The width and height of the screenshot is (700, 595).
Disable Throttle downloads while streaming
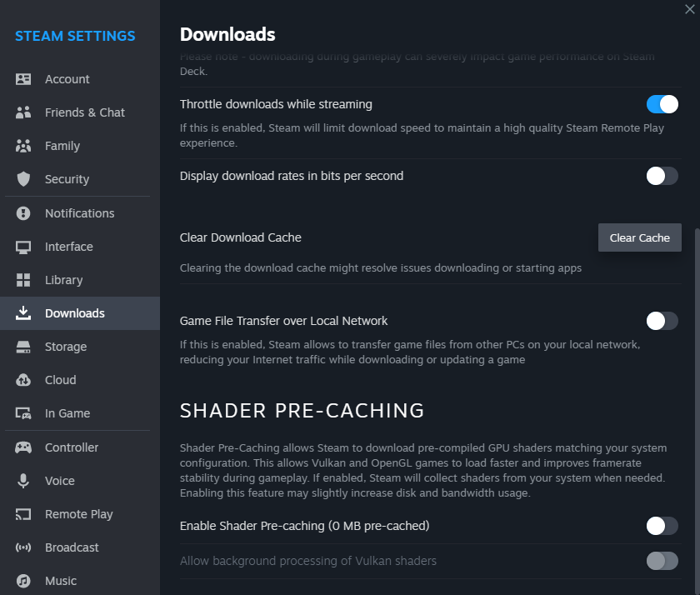pyautogui.click(x=662, y=104)
